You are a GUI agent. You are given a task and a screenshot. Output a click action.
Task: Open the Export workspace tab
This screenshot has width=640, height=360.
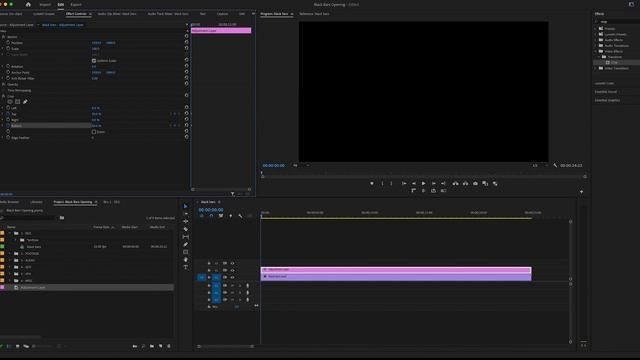click(x=76, y=4)
